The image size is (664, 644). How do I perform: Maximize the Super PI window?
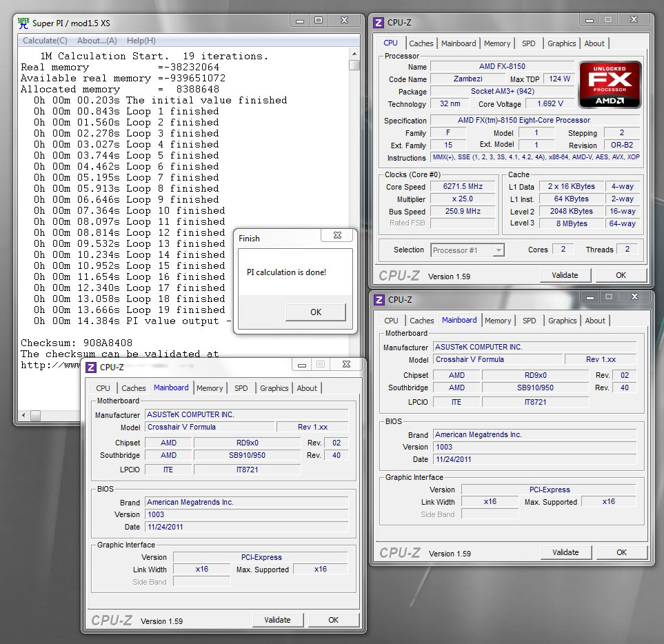coord(319,21)
